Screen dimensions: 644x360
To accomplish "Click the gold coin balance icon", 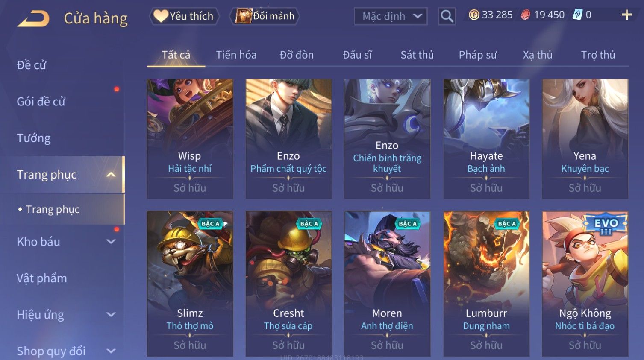I will tap(474, 15).
